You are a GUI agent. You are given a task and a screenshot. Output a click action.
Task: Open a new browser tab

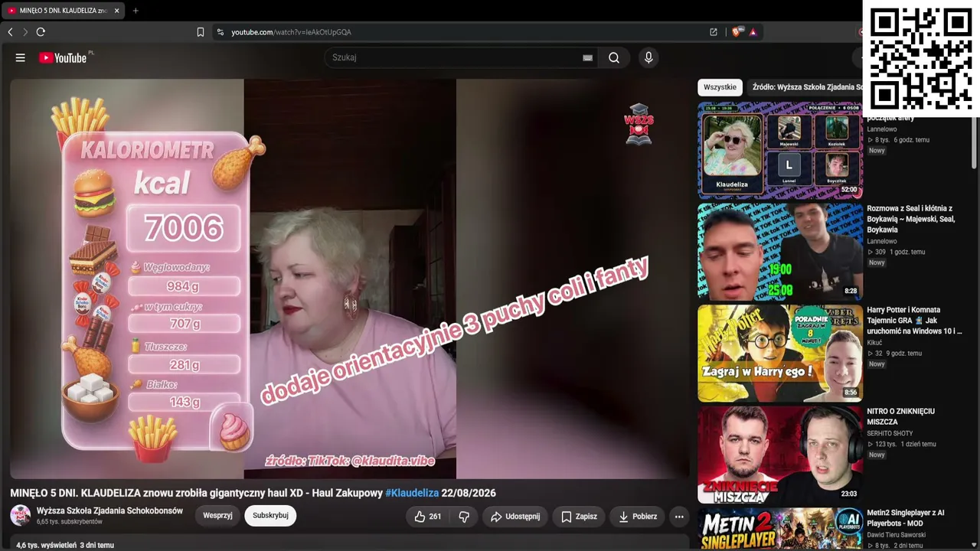point(136,11)
